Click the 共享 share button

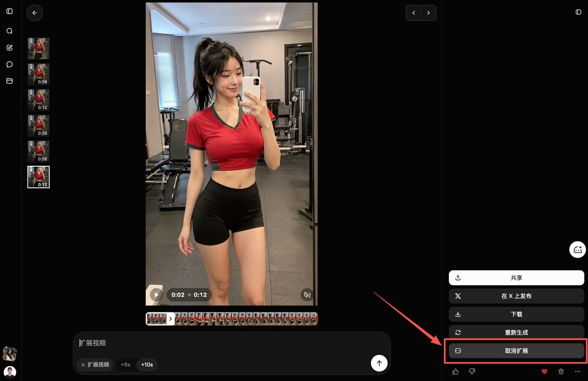(516, 278)
